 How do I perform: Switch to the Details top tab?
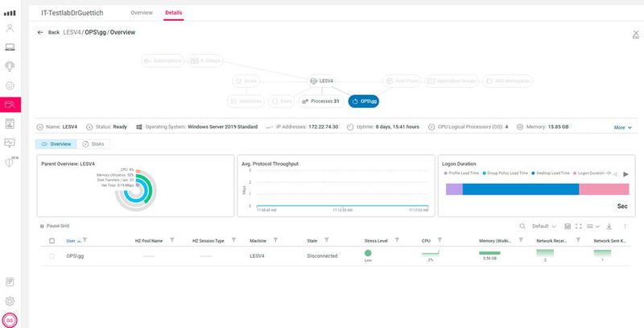(173, 13)
